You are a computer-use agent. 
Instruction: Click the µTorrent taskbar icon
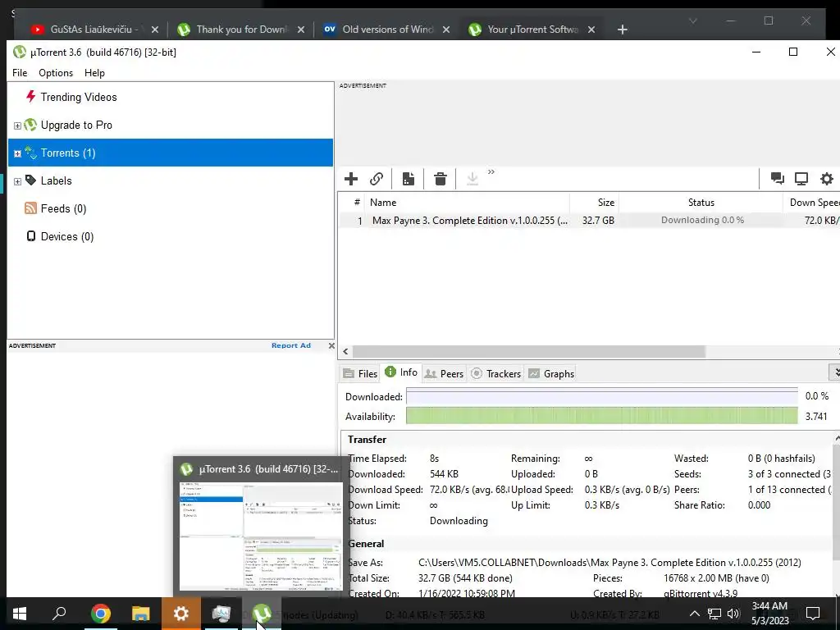[x=262, y=614]
